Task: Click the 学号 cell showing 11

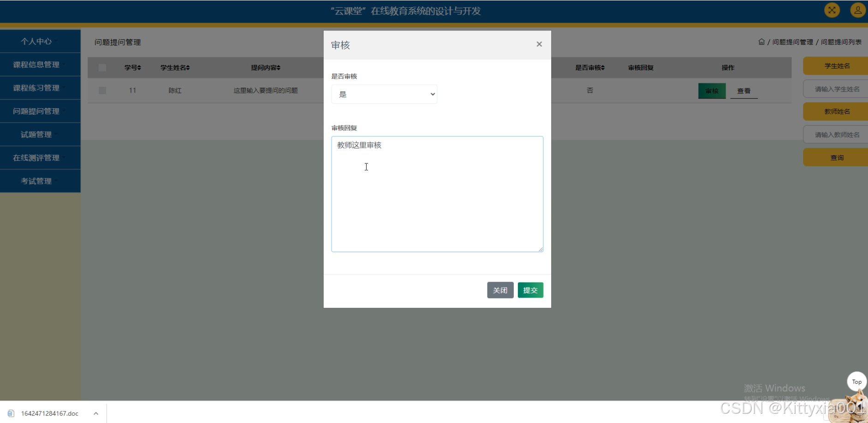Action: pyautogui.click(x=132, y=90)
